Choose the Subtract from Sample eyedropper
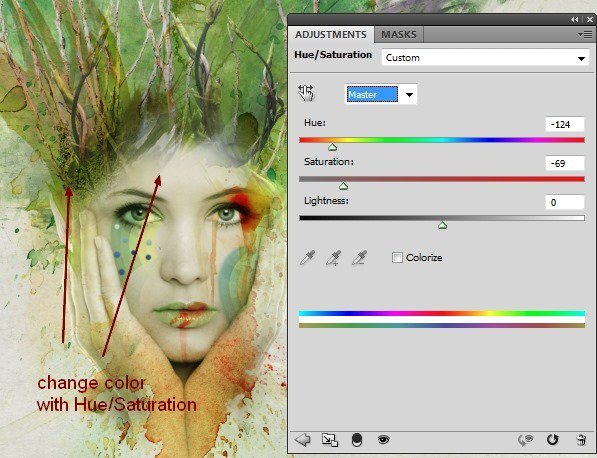The image size is (597, 458). 359,258
